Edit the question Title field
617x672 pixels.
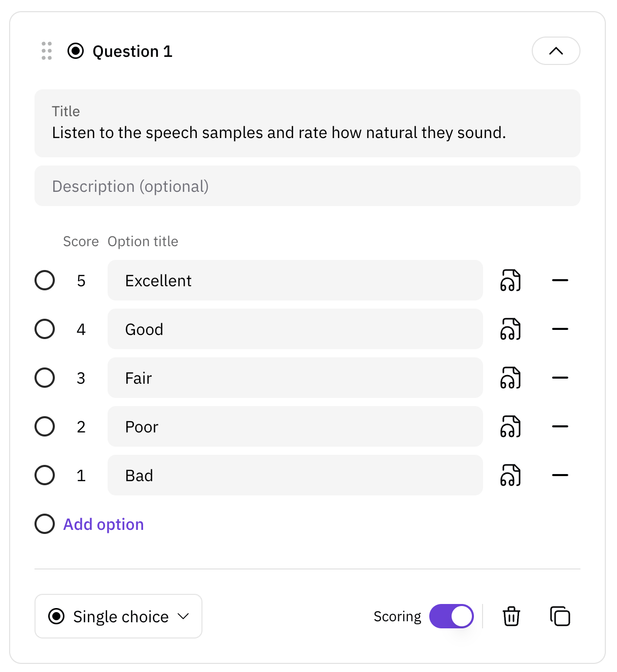coord(307,123)
